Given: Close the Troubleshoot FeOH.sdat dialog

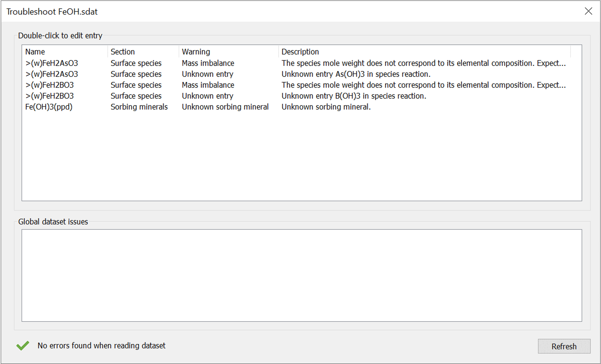Looking at the screenshot, I should [x=588, y=11].
